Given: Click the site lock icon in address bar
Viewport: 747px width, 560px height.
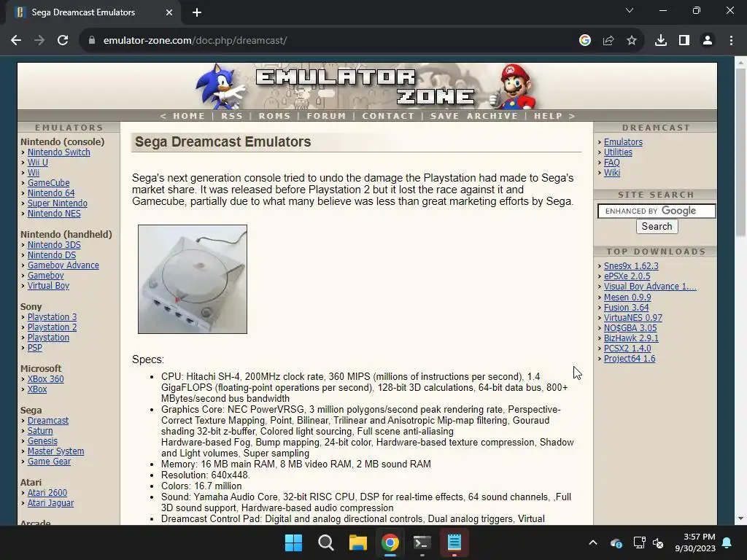Looking at the screenshot, I should (x=91, y=41).
